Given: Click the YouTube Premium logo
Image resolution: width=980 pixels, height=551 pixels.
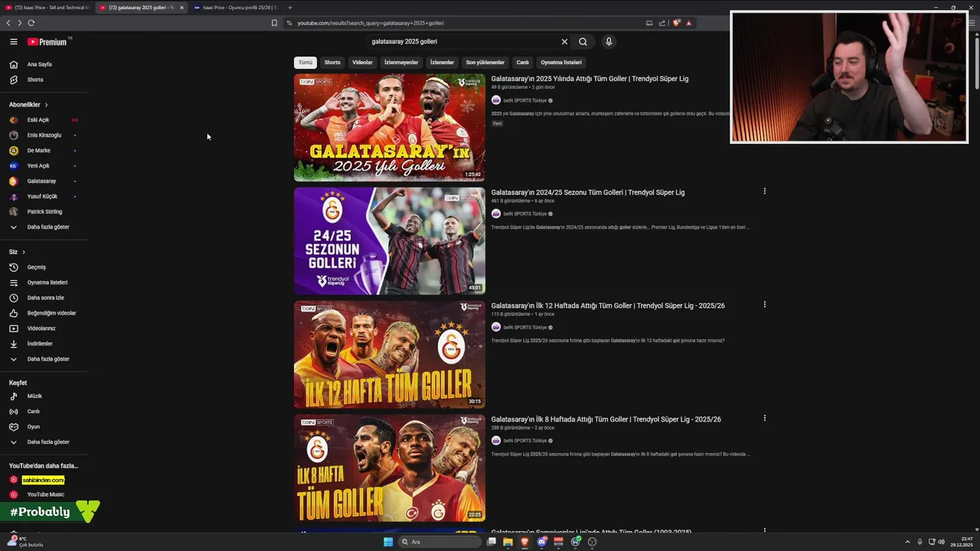Looking at the screenshot, I should tap(47, 42).
